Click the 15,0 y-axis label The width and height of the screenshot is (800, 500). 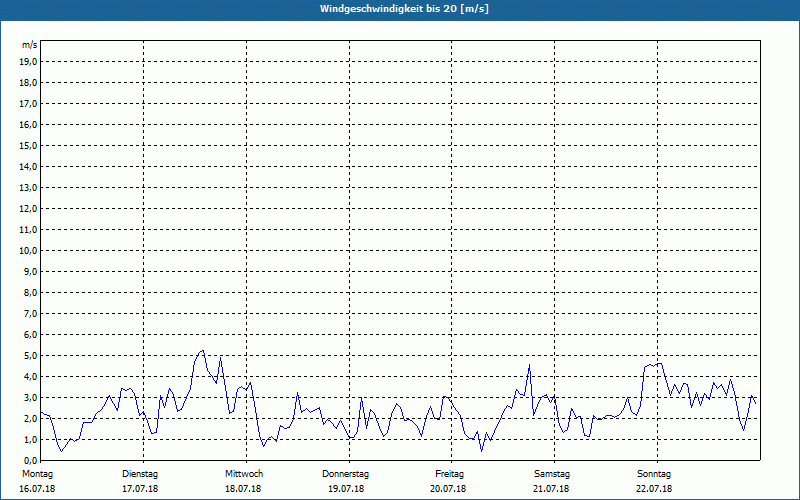pos(29,145)
